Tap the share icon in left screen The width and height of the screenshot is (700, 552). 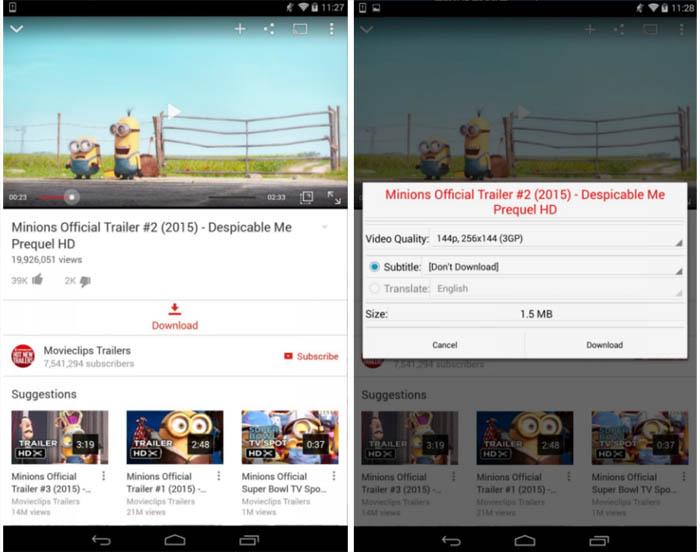point(269,29)
